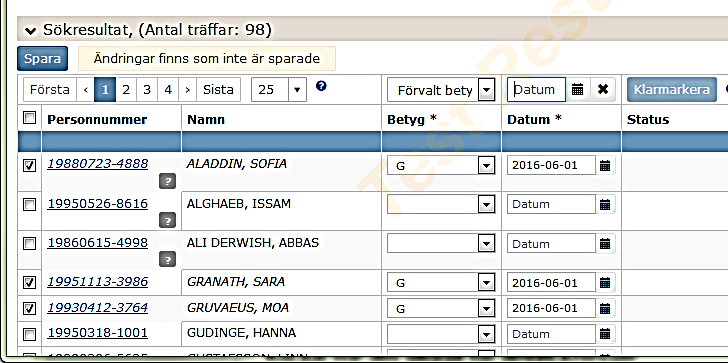
Task: Click date field 2016-06-01 for ALADDIN, SOFIA
Action: click(551, 165)
